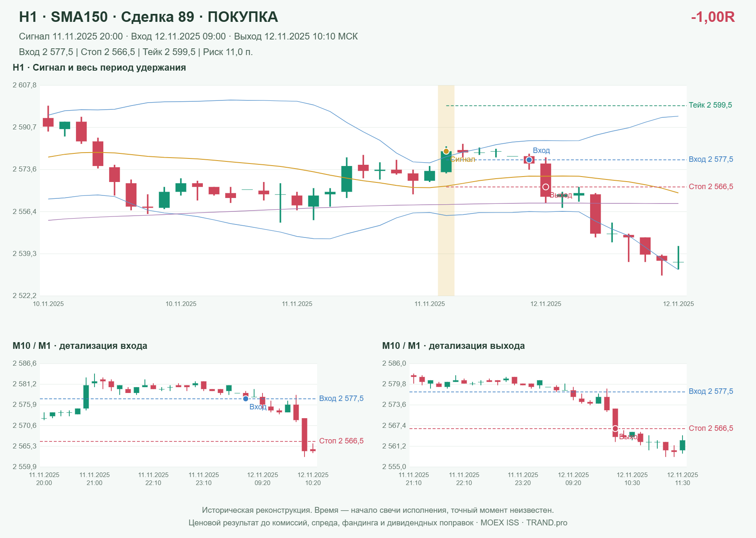Image resolution: width=756 pixels, height=538 pixels.
Task: Click heading 'M10 / M1 · детализация входа'
Action: (80, 346)
